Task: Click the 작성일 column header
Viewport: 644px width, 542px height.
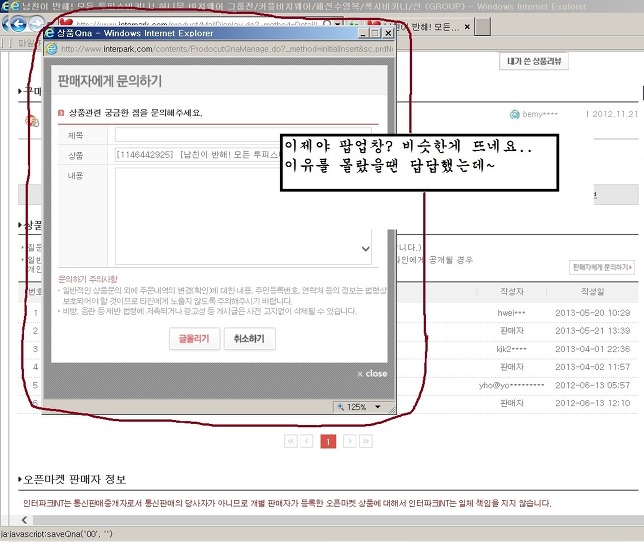Action: 592,292
